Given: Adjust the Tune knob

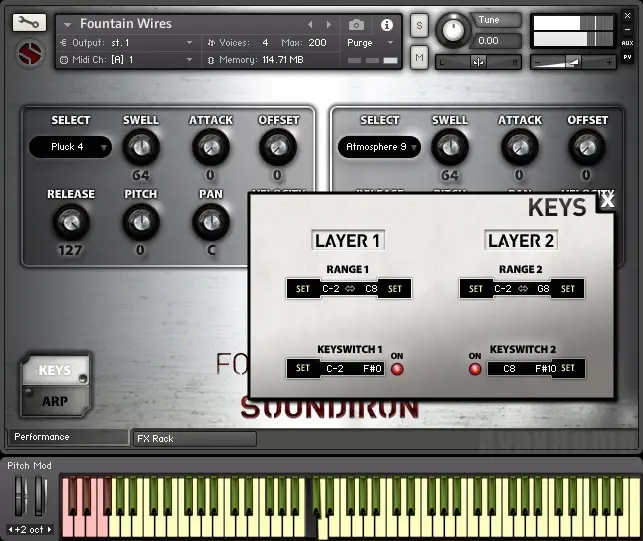Looking at the screenshot, I should click(453, 29).
